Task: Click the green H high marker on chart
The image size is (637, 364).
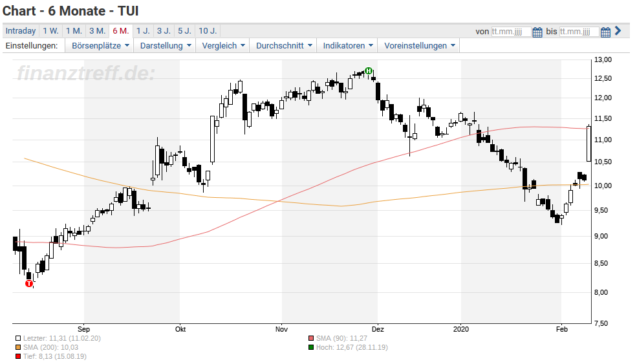Action: [369, 70]
